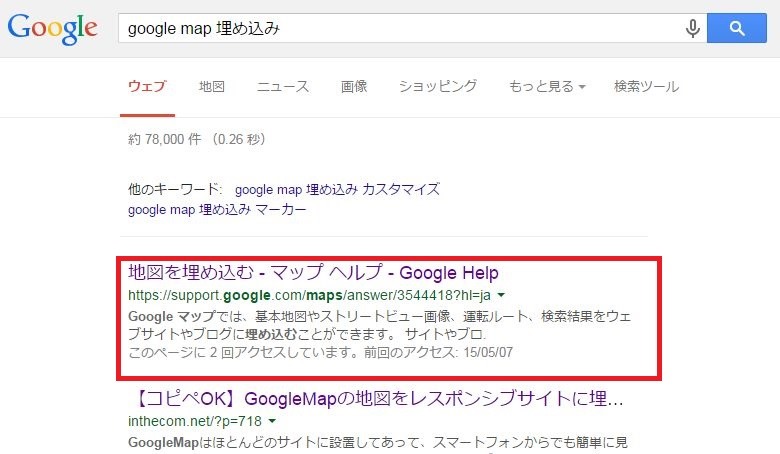Click result count text '約 78,000 件'
The image size is (780, 454).
point(164,139)
